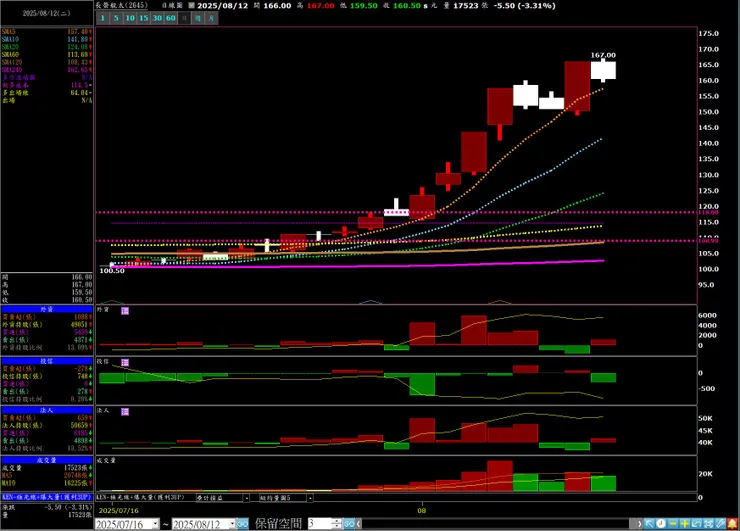Click the stock title 長榮航太(2645)
Screen dimensions: 740x531
point(122,6)
